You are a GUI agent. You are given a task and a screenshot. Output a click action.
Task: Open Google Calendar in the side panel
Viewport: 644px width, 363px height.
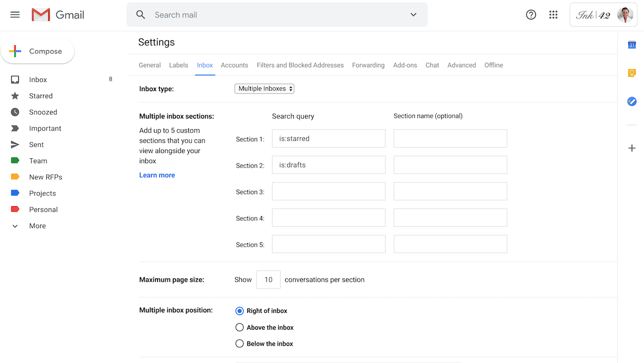pyautogui.click(x=631, y=45)
